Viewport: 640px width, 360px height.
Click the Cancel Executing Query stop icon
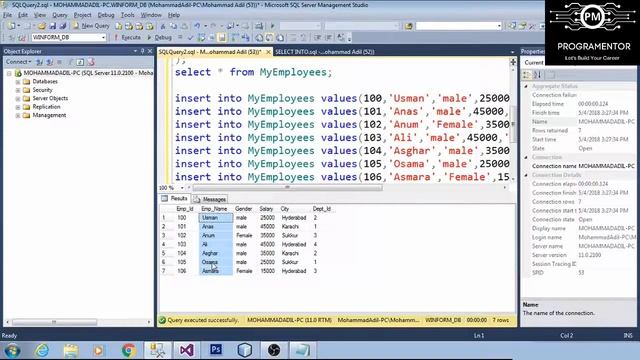180,38
